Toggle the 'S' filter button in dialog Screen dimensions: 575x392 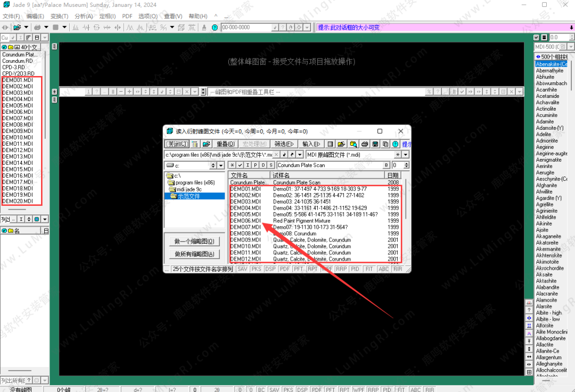[x=271, y=165]
